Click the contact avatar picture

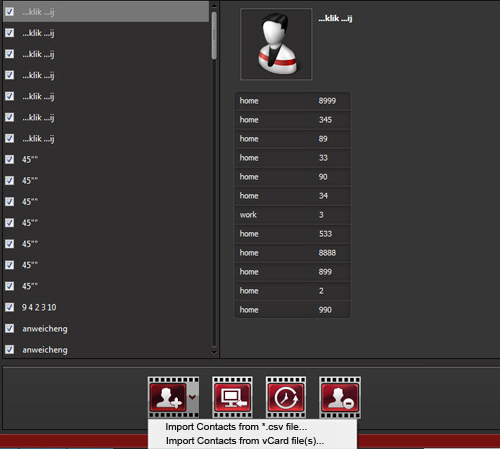click(x=276, y=44)
